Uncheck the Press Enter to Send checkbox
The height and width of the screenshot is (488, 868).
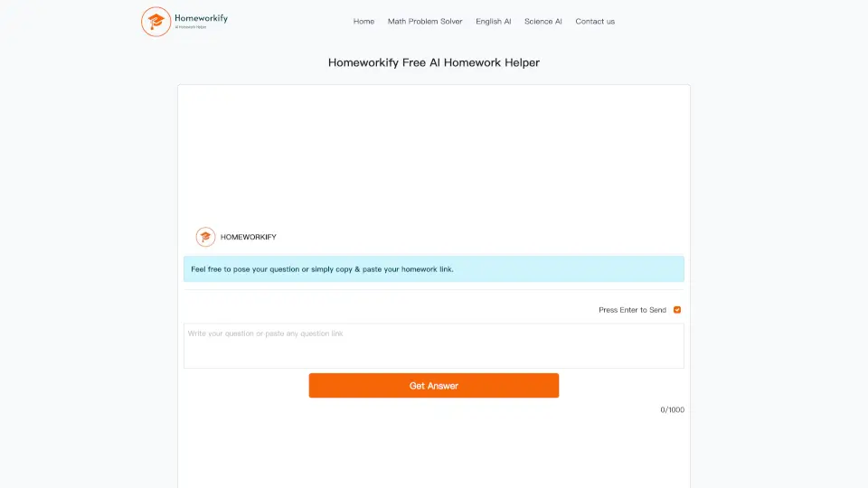[x=677, y=310]
